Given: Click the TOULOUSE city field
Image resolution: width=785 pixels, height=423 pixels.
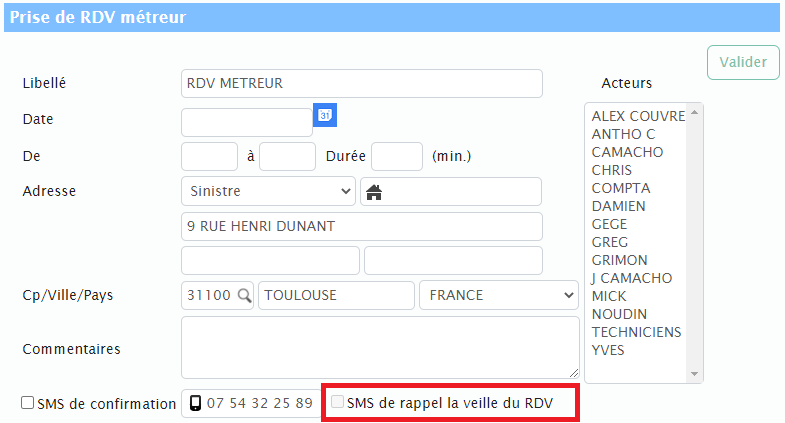Looking at the screenshot, I should click(x=336, y=296).
